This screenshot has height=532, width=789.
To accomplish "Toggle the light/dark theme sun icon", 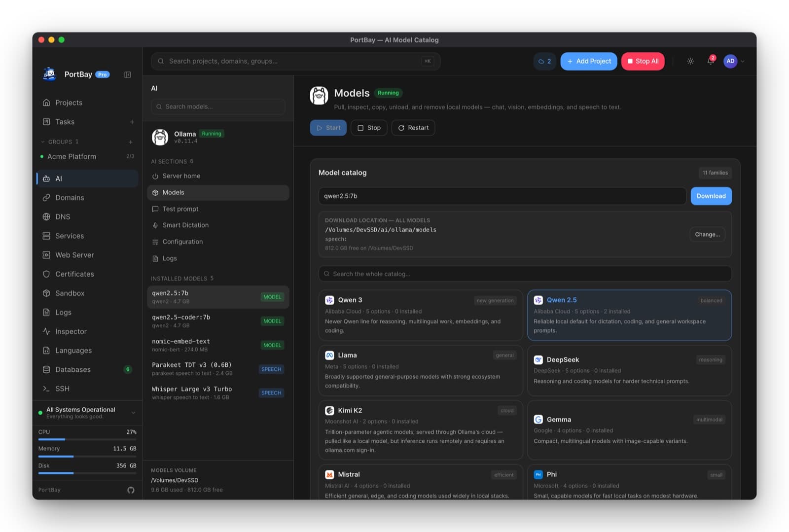I will click(x=690, y=61).
